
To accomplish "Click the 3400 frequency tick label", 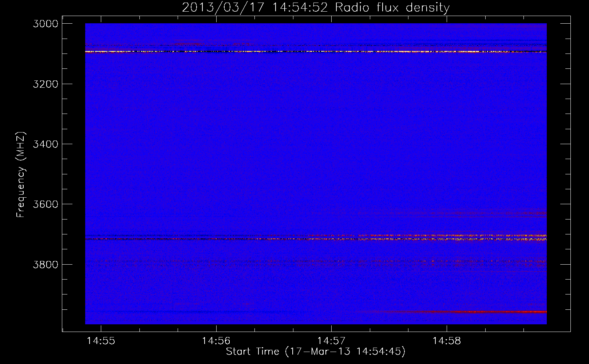I will coord(46,144).
